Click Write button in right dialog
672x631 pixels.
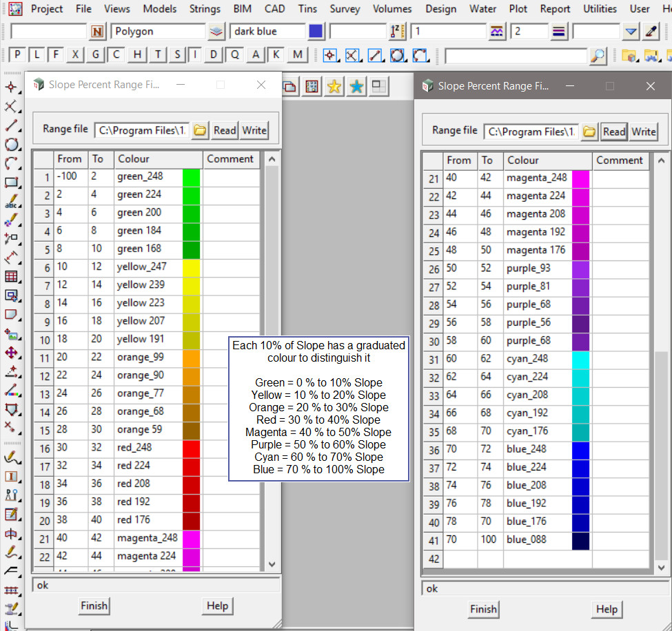643,132
